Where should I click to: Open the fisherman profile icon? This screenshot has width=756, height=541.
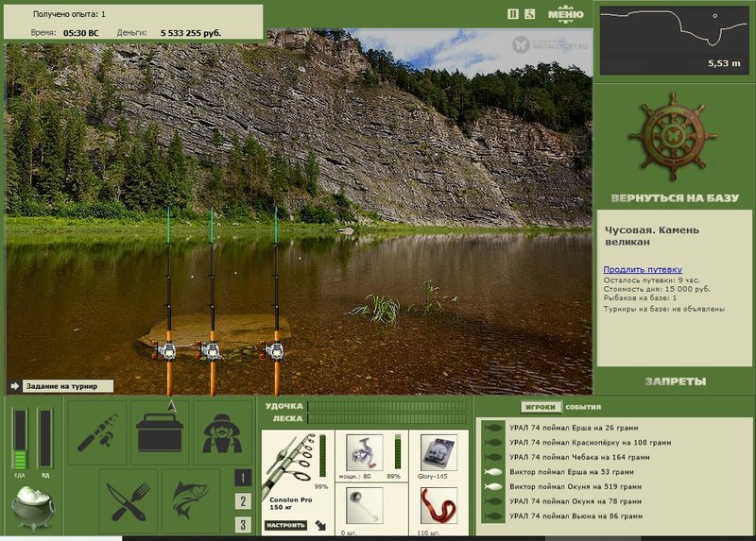coord(222,432)
